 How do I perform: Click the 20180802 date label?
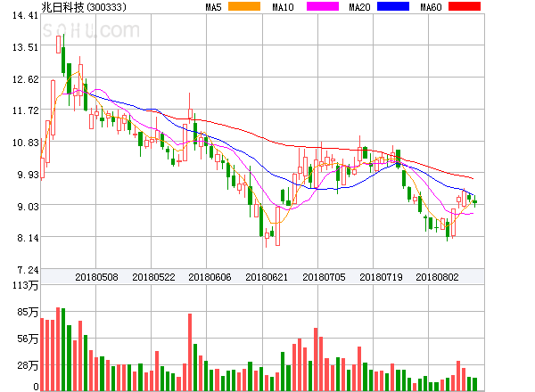click(x=437, y=277)
